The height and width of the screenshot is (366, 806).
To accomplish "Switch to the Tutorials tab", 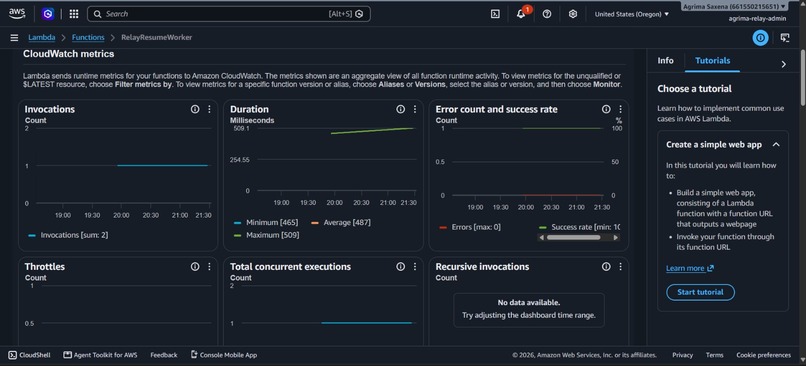I will [712, 61].
